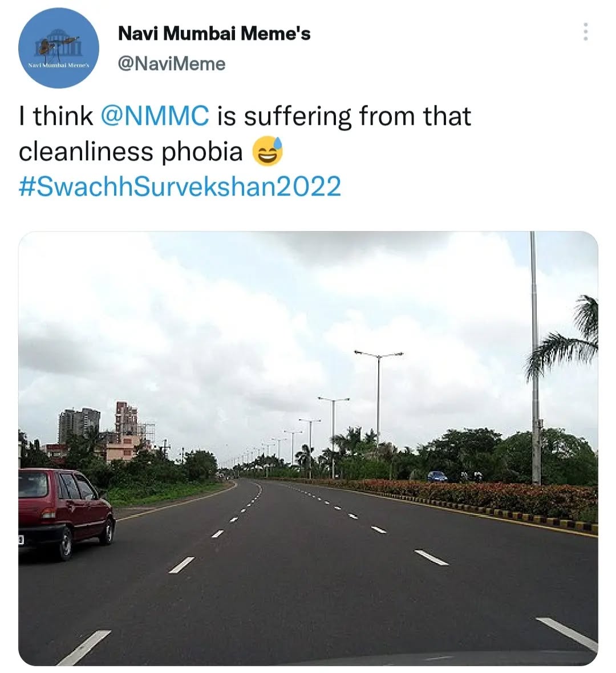Click the bottom-right white lane marking
616x673 pixels.
[568, 633]
